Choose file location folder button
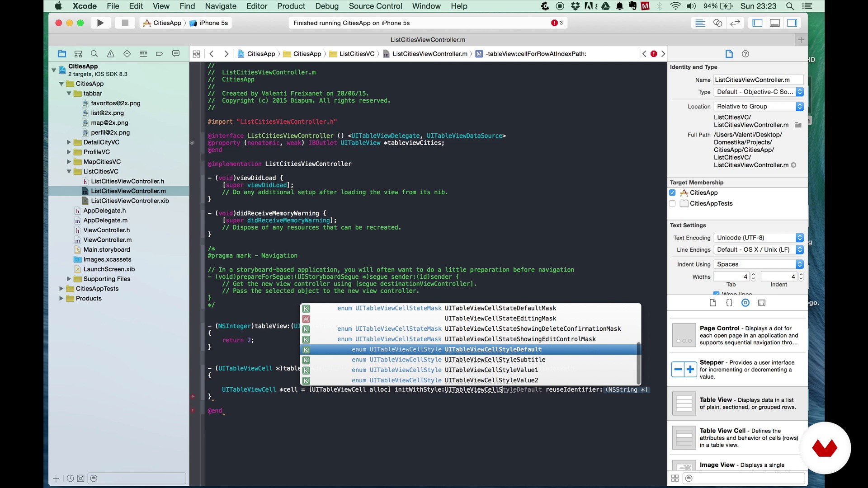The height and width of the screenshot is (488, 868). point(798,125)
